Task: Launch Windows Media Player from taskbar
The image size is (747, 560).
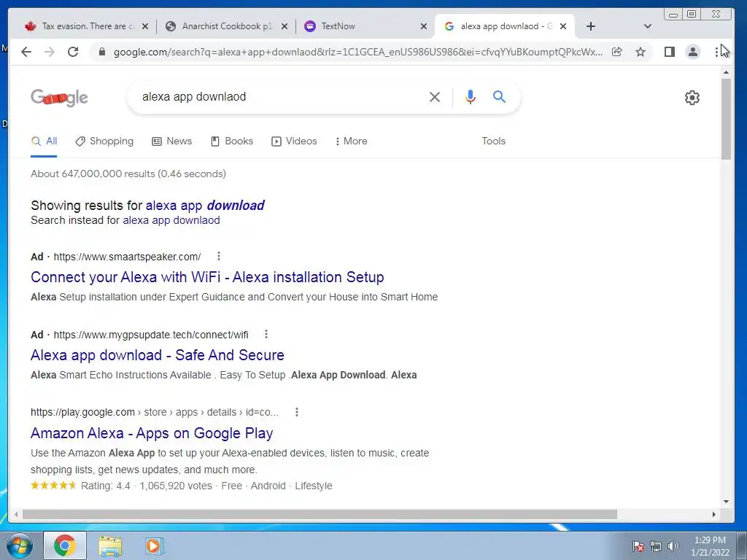Action: point(153,545)
